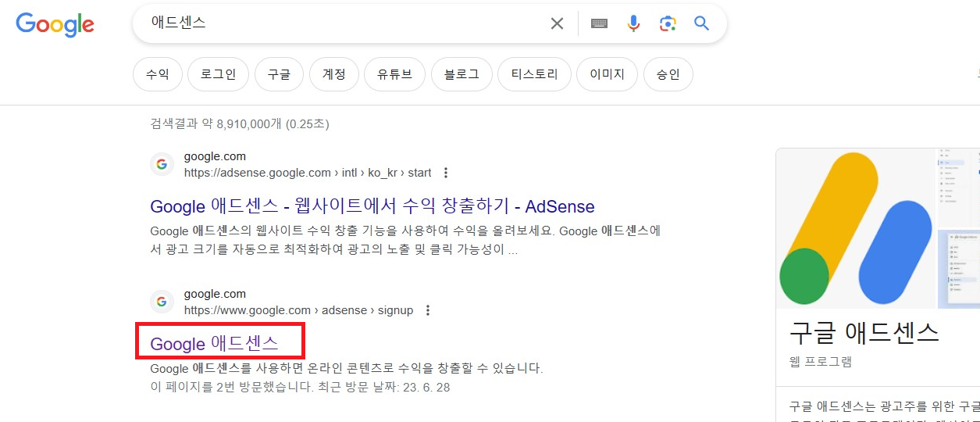Open the more options dots beside the adsense signup URL
Image resolution: width=980 pixels, height=422 pixels.
(x=427, y=310)
